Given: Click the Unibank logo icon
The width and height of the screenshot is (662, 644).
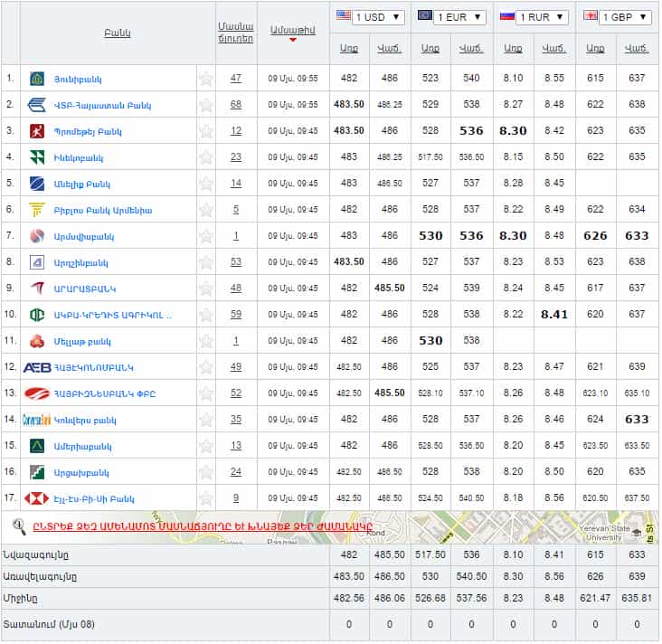Looking at the screenshot, I should [37, 79].
